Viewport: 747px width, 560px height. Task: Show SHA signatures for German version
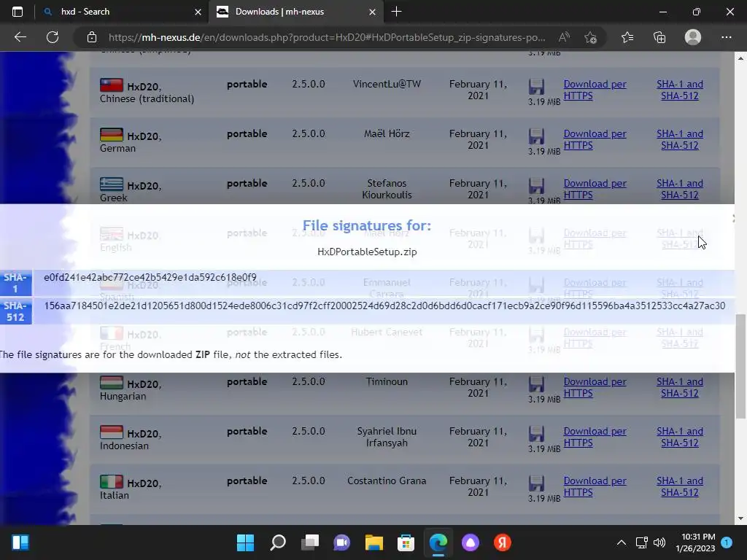coord(680,139)
